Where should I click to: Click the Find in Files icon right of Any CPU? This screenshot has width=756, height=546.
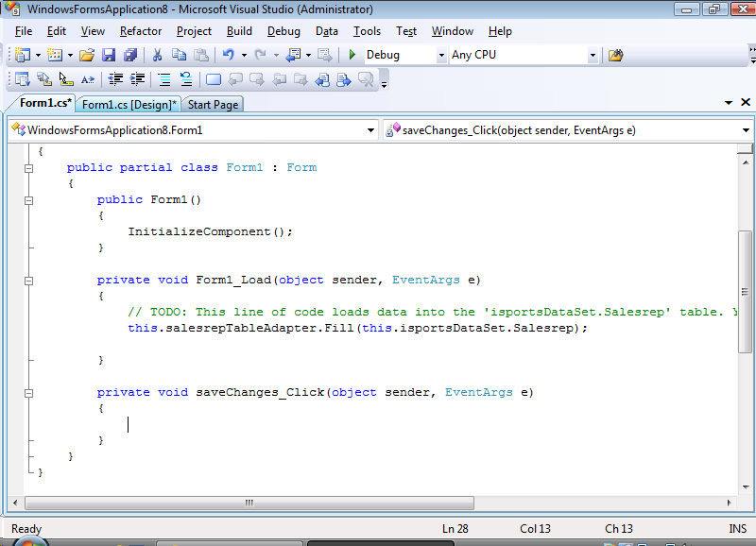616,55
